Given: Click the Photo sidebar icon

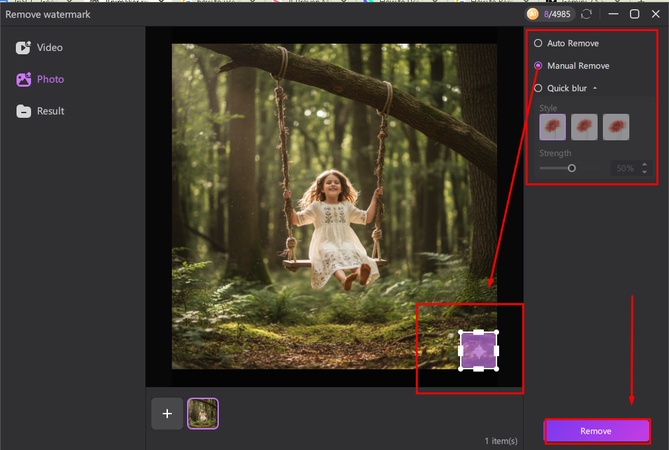Looking at the screenshot, I should 23,79.
